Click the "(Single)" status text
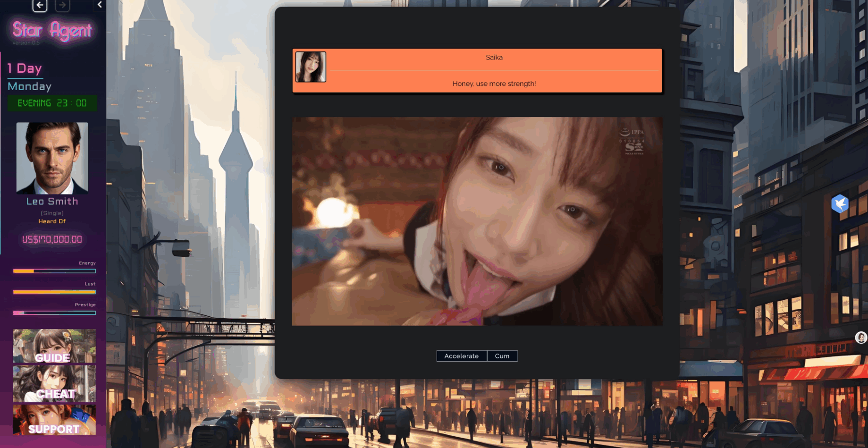 click(x=52, y=213)
